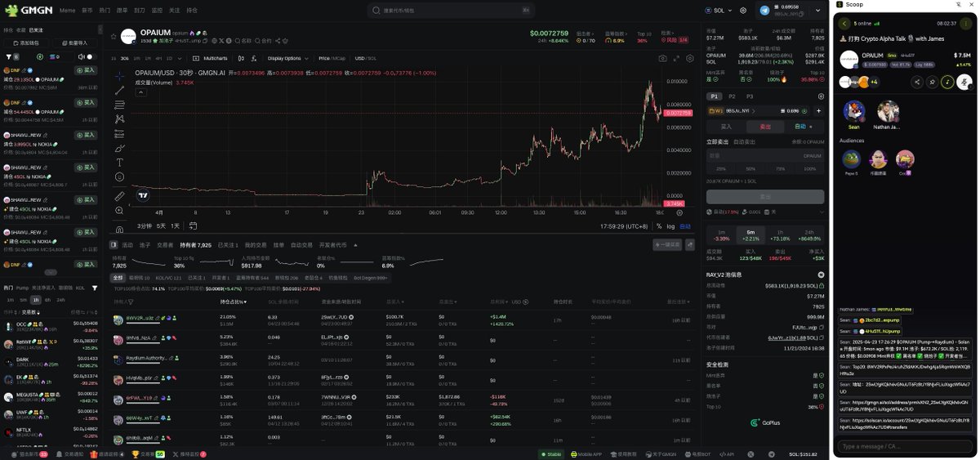Select the 5-day chart range

tap(161, 226)
